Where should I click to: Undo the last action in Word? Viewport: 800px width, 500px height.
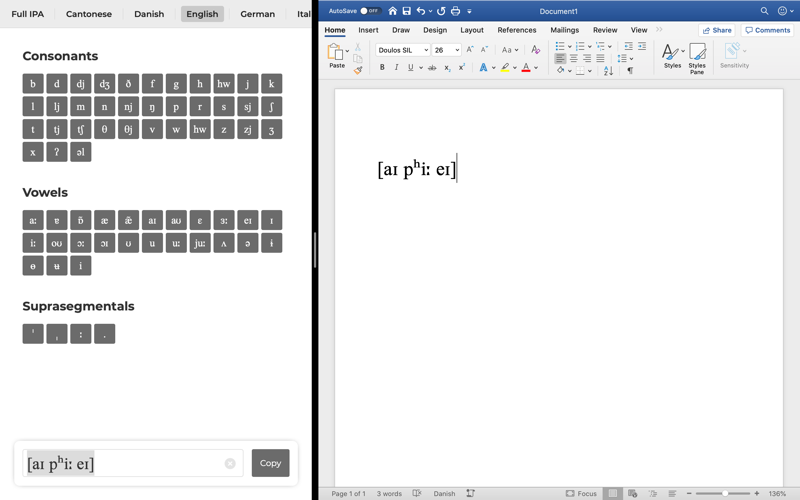(421, 11)
